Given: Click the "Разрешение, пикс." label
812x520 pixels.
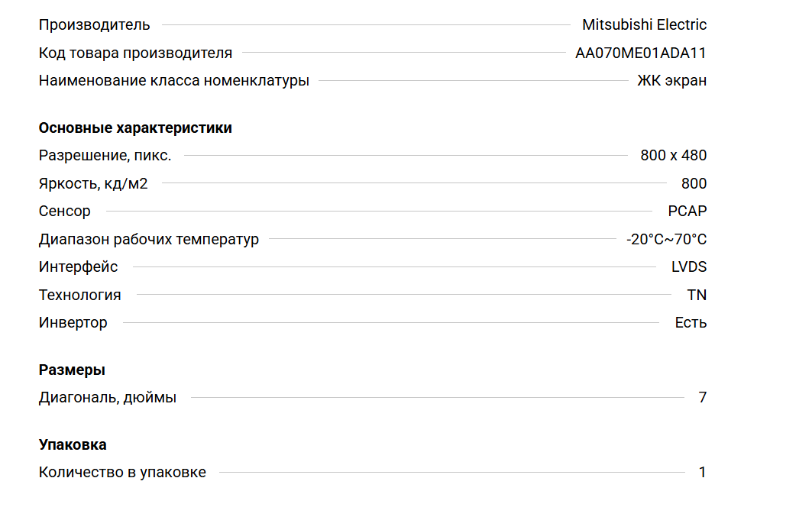Looking at the screenshot, I should 105,155.
